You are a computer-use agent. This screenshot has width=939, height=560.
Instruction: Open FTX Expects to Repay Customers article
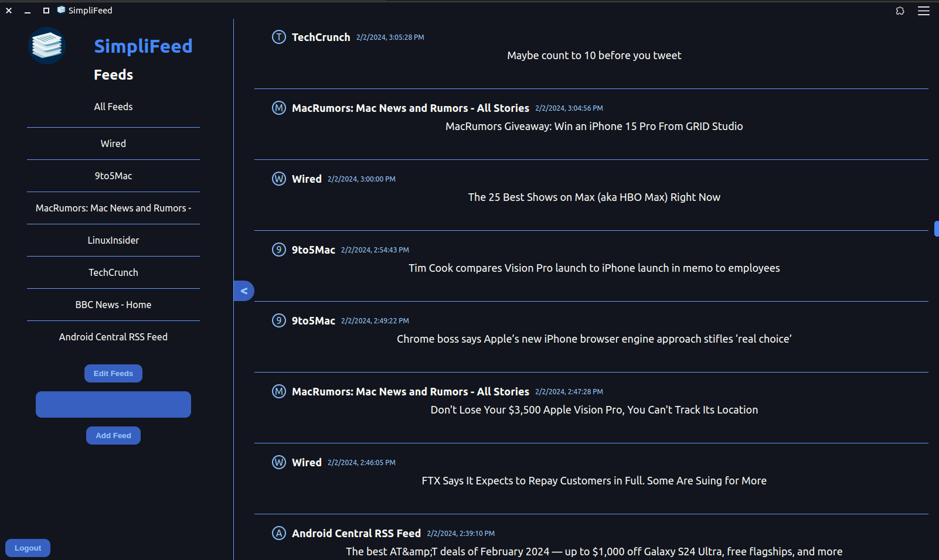[x=594, y=480]
